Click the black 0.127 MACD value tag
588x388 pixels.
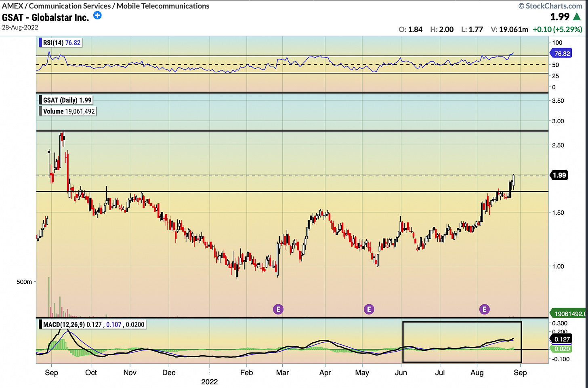[x=561, y=339]
